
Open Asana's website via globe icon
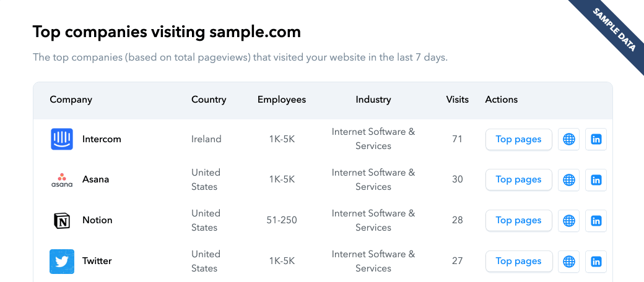[569, 179]
